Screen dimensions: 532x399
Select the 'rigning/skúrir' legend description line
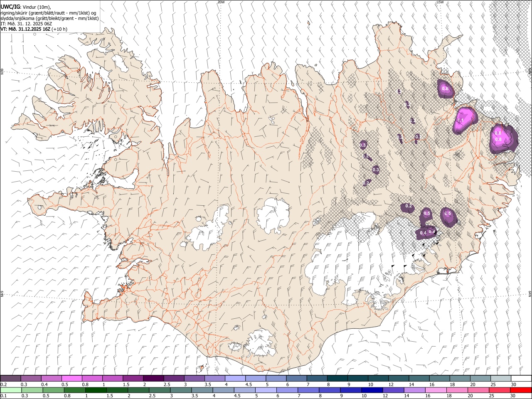pyautogui.click(x=48, y=13)
